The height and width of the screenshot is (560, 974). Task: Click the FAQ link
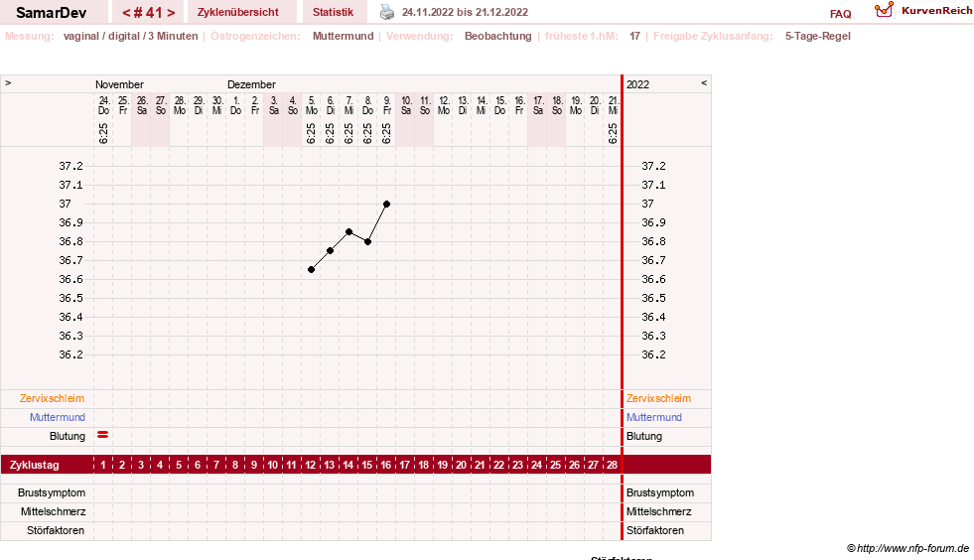pyautogui.click(x=840, y=14)
